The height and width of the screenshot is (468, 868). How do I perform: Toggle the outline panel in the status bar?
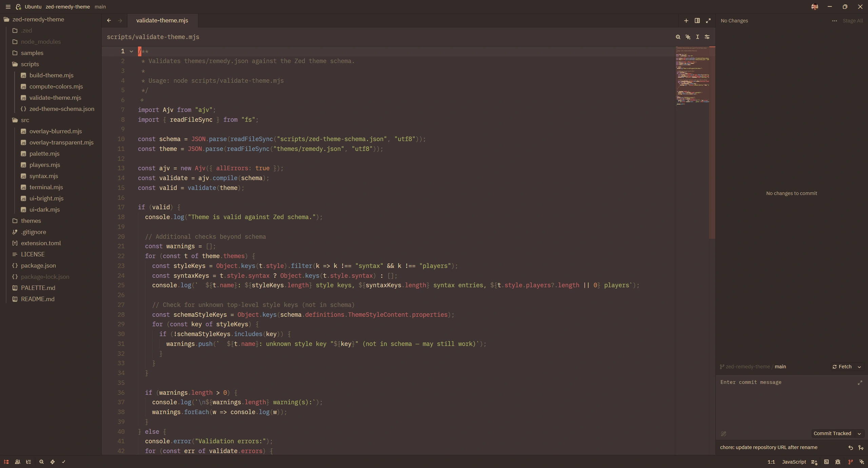coord(28,462)
